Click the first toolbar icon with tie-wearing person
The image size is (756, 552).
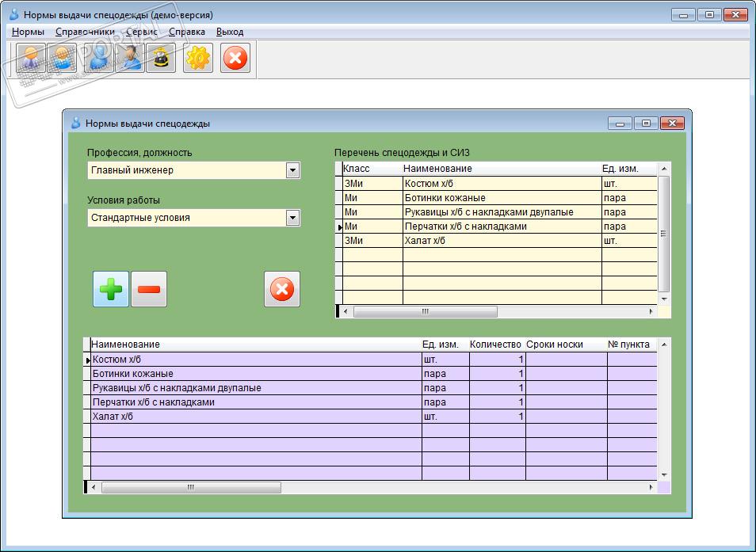click(x=31, y=59)
